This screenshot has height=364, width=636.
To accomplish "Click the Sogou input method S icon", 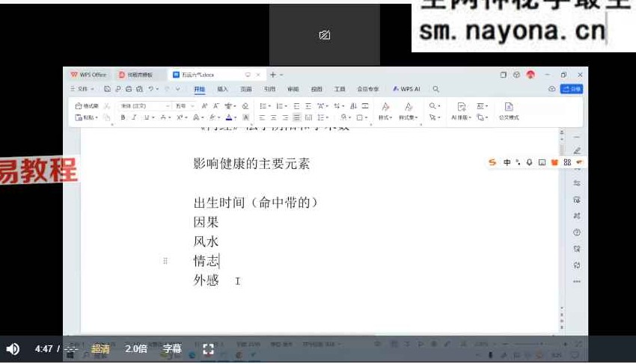I will coord(492,162).
